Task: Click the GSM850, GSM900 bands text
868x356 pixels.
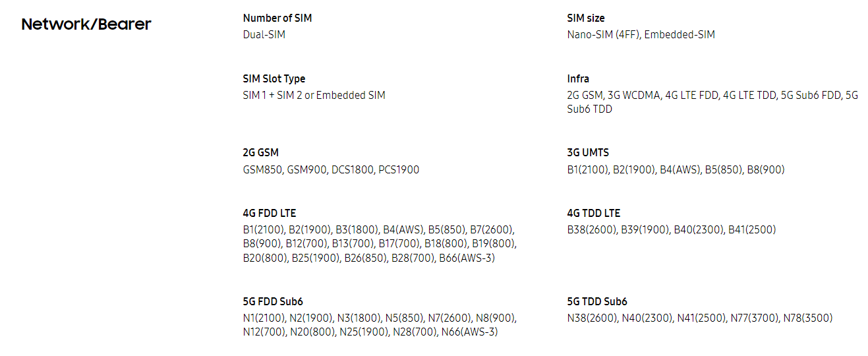Action: (x=331, y=169)
